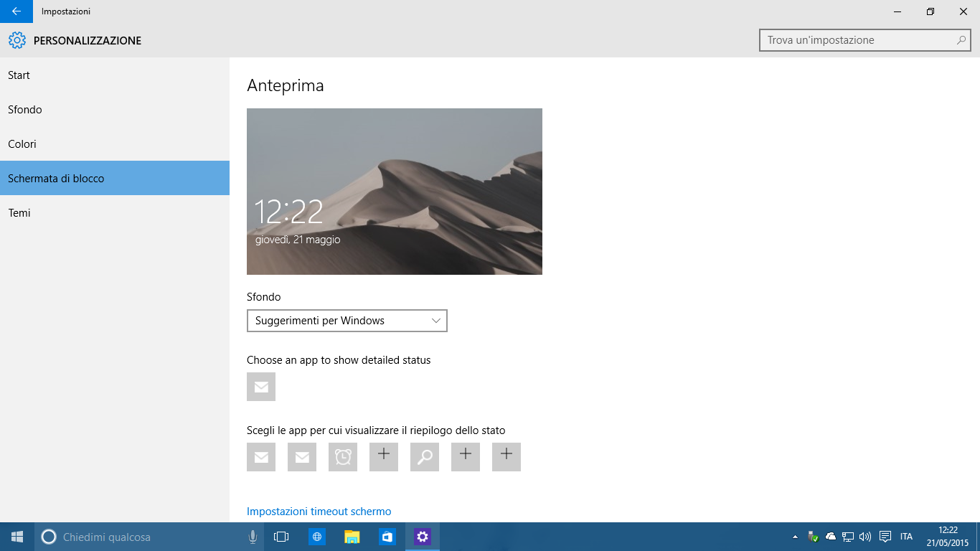Launch the globe browser icon on taskbar
This screenshot has width=980, height=551.
pos(316,537)
